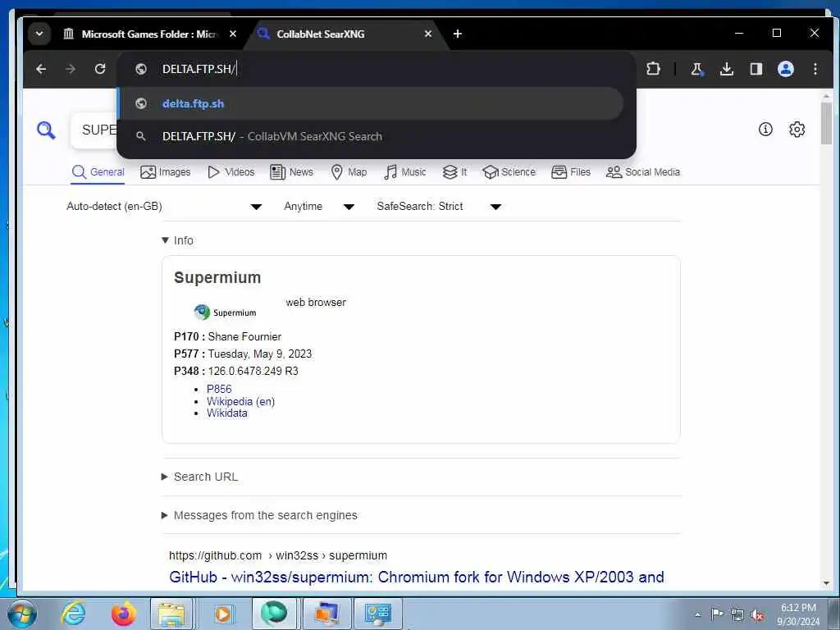Click the Supermium browser taskbar icon
The image size is (840, 630).
pos(274,613)
